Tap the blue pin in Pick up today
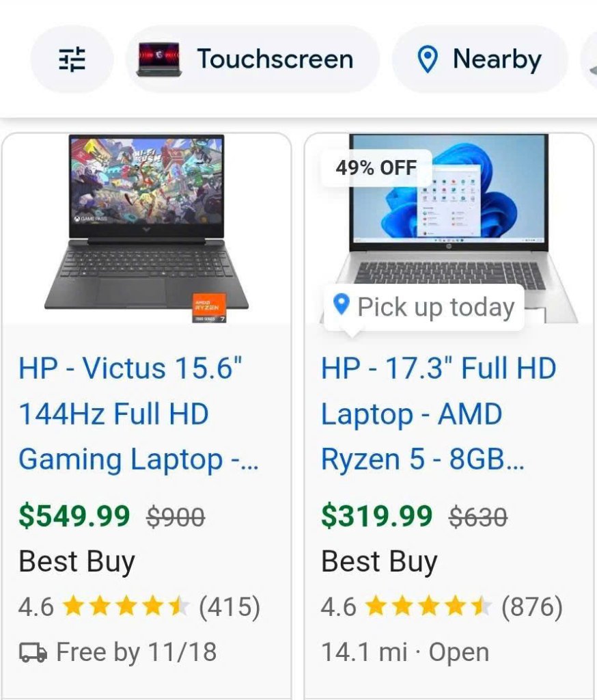The height and width of the screenshot is (700, 597). (x=342, y=305)
